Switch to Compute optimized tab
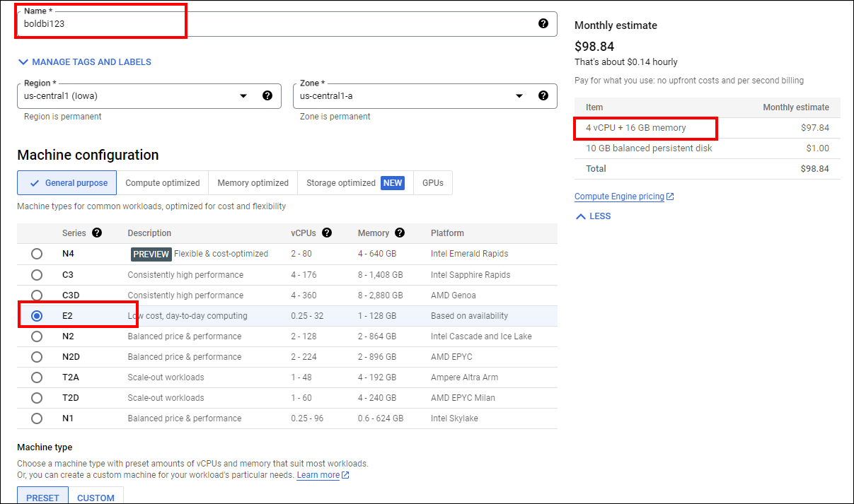 [162, 183]
